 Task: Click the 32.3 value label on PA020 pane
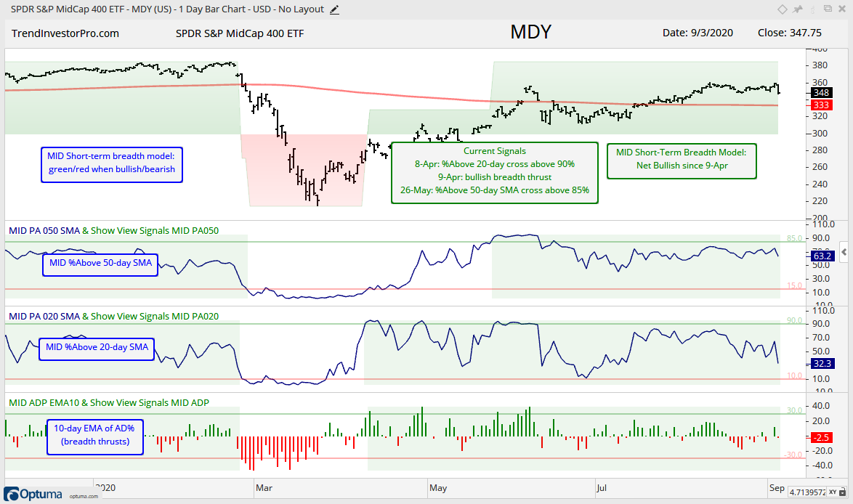[x=822, y=363]
